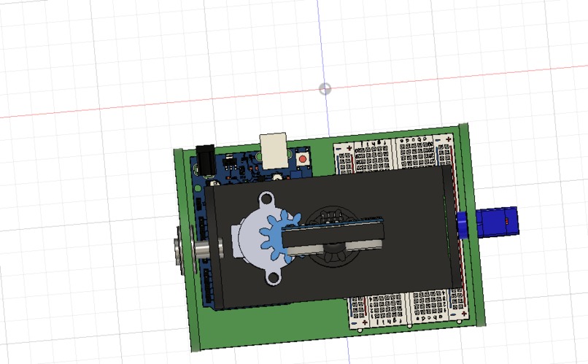Select the origin point marker in the viewport
The height and width of the screenshot is (364, 588).
pyautogui.click(x=325, y=89)
